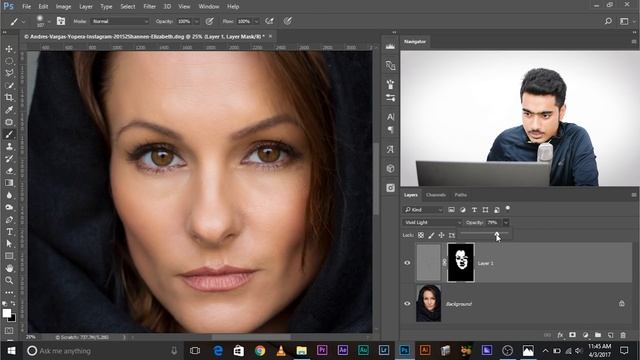
Task: Open the brush Mode dropdown
Action: click(120, 21)
